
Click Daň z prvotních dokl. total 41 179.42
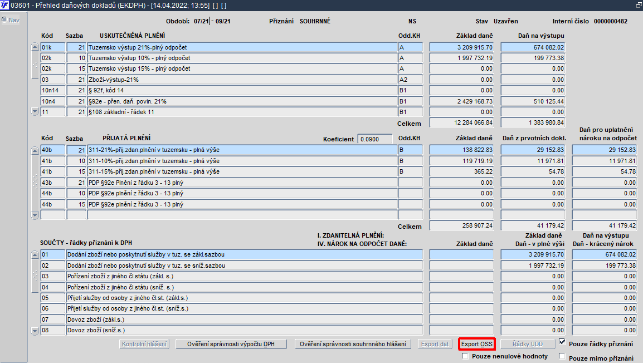[533, 225]
